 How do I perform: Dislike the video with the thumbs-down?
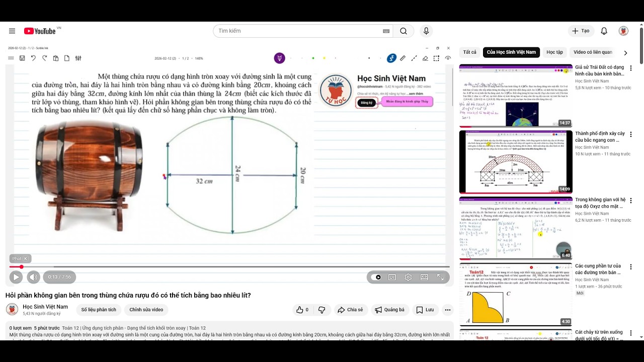(x=322, y=310)
